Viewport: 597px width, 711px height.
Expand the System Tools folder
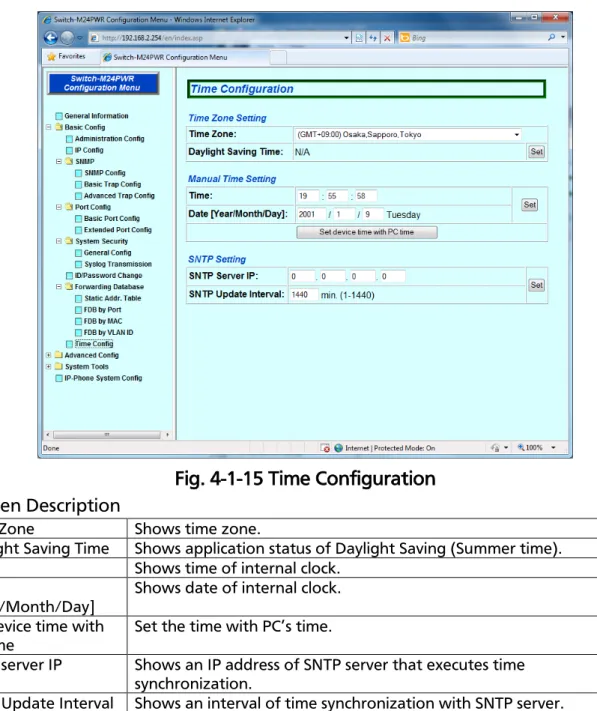point(49,366)
